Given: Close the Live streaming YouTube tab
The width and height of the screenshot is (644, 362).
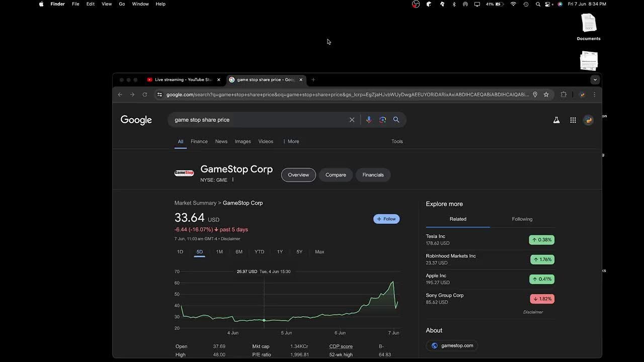Looking at the screenshot, I should (218, 79).
